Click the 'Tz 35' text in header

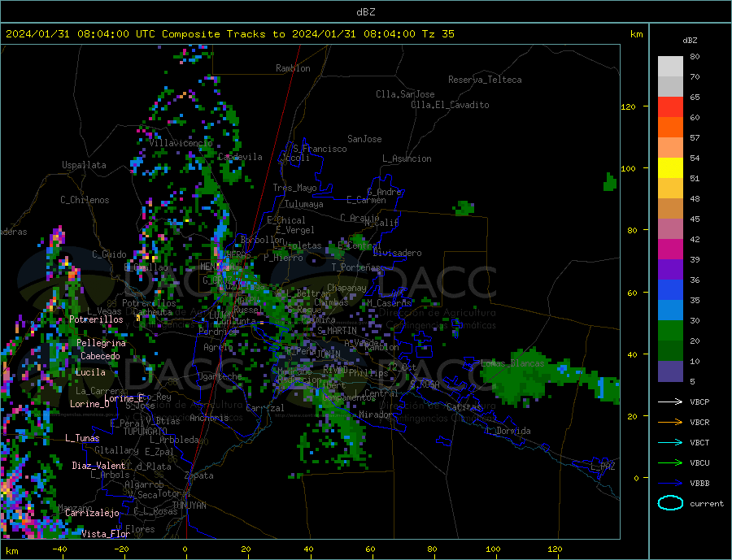438,34
